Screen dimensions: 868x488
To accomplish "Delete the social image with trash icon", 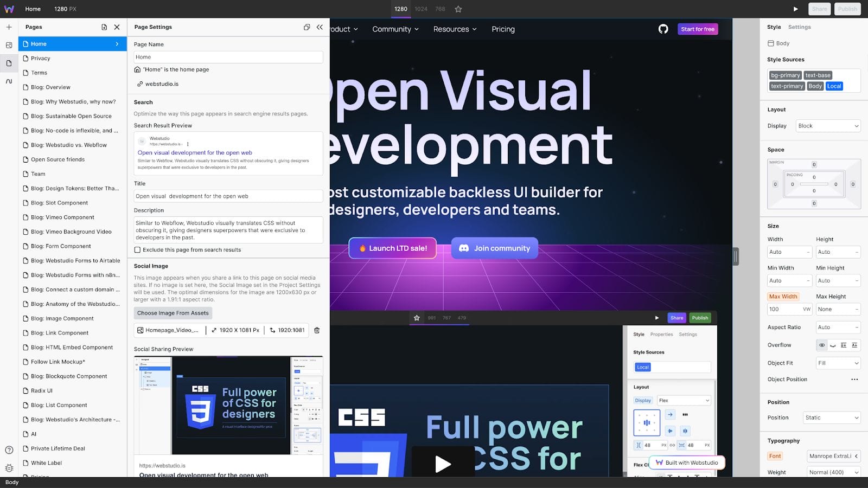I will 317,330.
